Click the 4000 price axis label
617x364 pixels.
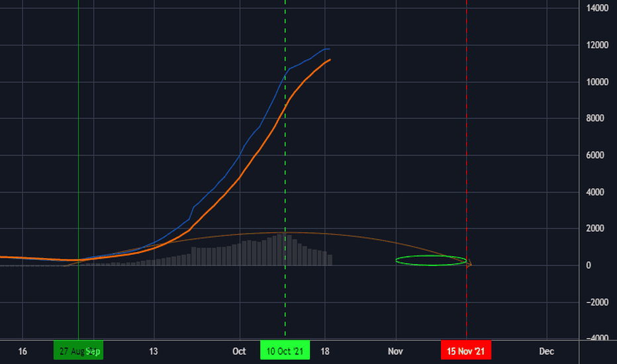pyautogui.click(x=595, y=192)
